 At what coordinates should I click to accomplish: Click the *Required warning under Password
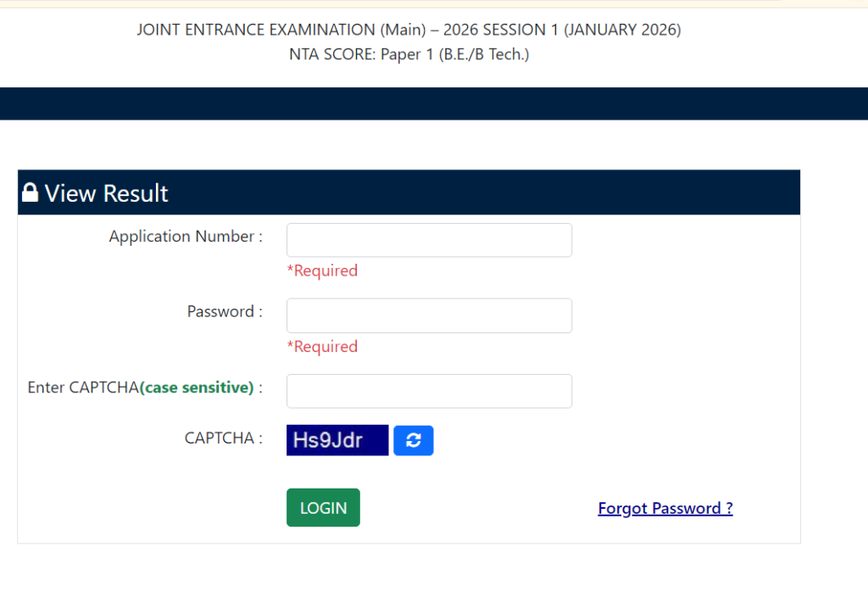322,346
